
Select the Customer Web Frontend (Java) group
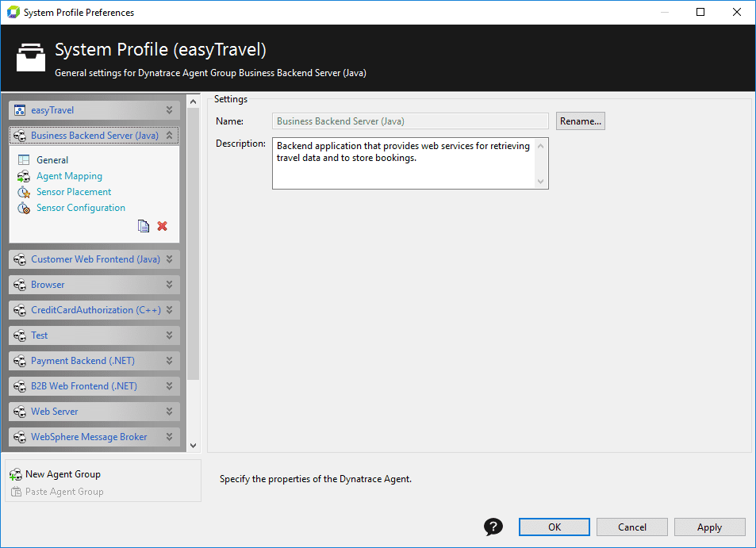click(x=94, y=259)
